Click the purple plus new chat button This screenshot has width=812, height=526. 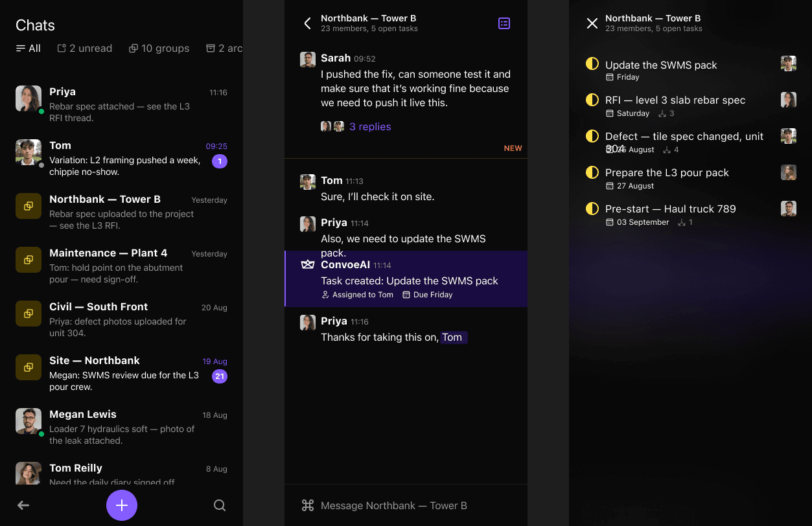click(122, 505)
